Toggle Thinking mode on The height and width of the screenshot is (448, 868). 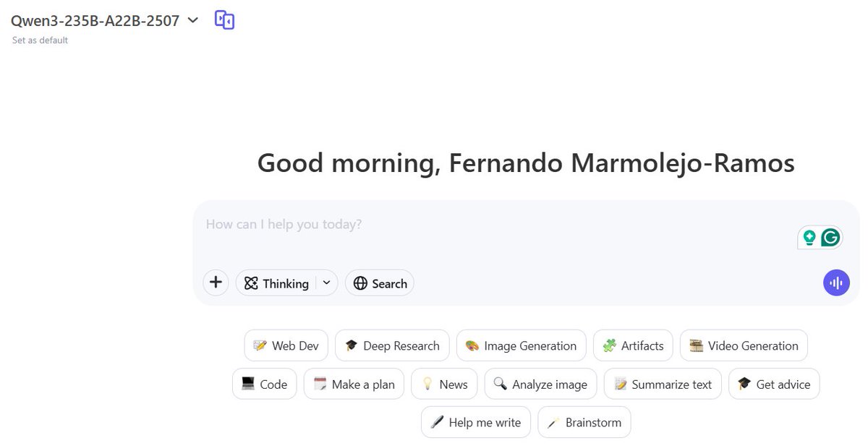[x=276, y=283]
